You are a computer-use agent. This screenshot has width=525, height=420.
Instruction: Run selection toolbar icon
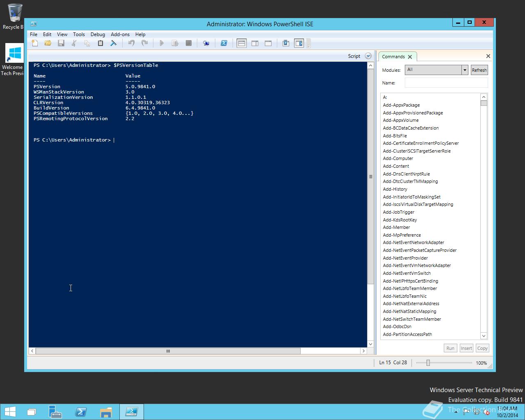(x=175, y=43)
